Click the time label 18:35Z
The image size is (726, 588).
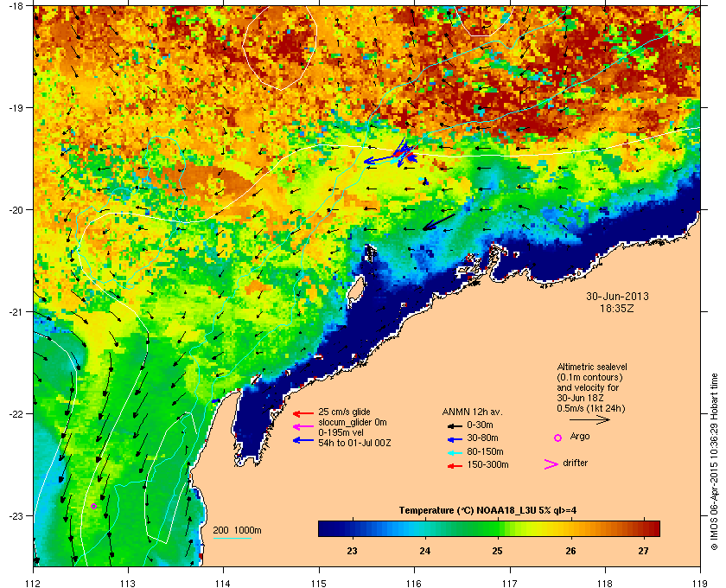point(617,308)
